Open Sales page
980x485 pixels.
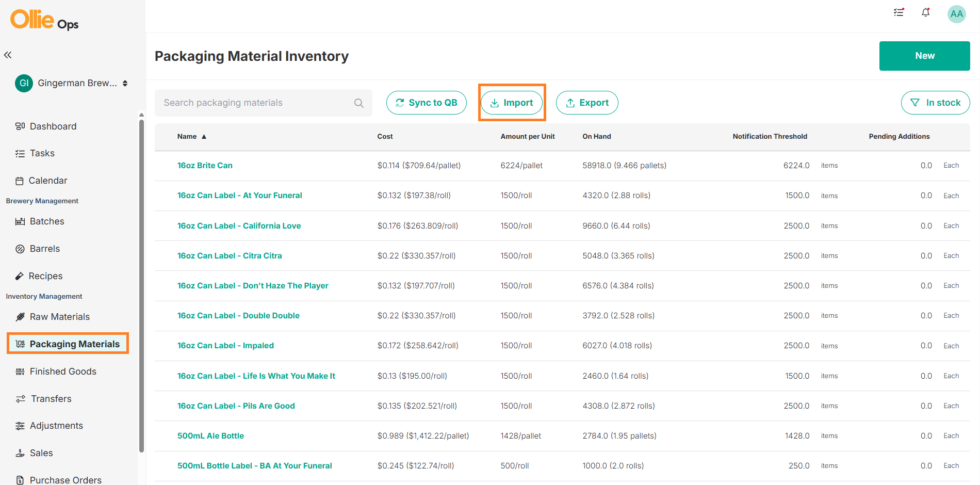tap(34, 453)
